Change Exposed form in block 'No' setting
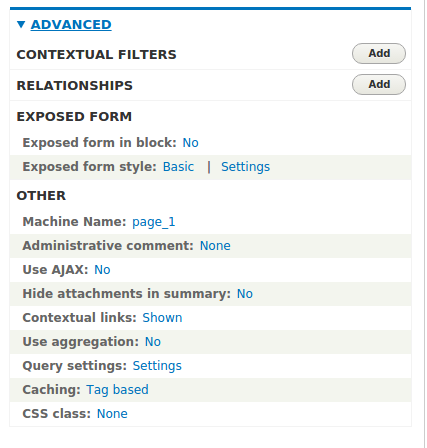 point(190,143)
